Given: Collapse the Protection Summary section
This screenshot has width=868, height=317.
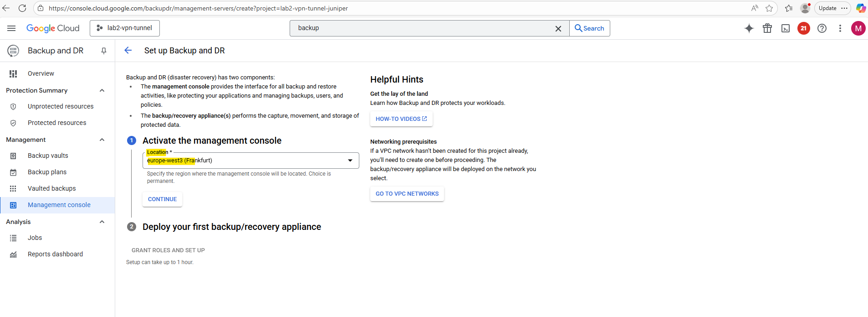Looking at the screenshot, I should click(102, 90).
